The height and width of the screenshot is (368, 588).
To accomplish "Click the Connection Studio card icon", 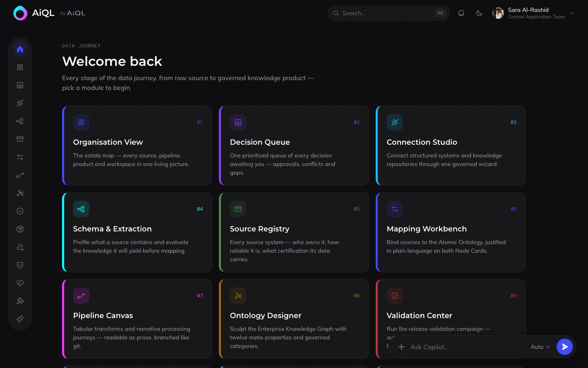I will click(x=395, y=122).
